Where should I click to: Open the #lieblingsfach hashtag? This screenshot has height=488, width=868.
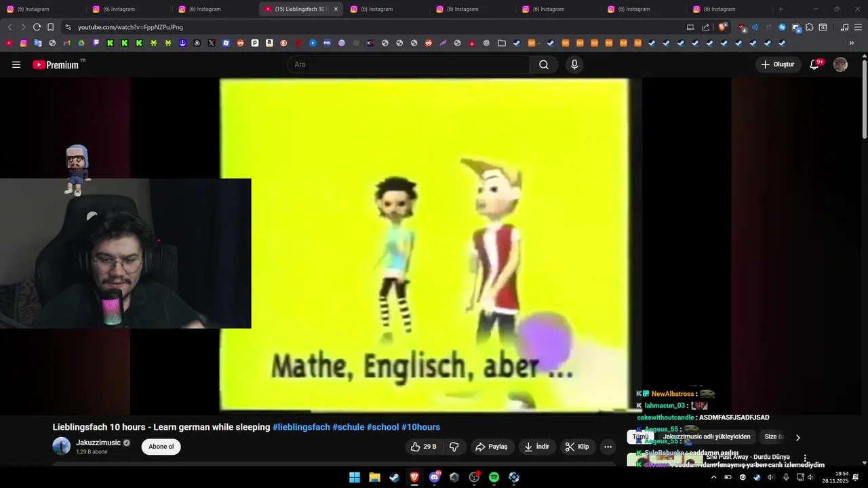pos(301,427)
